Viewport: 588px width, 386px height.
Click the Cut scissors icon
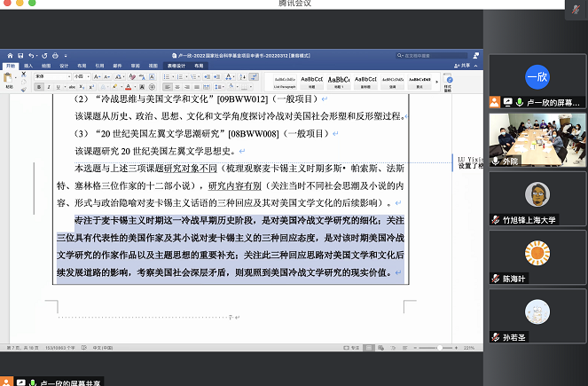[x=24, y=75]
